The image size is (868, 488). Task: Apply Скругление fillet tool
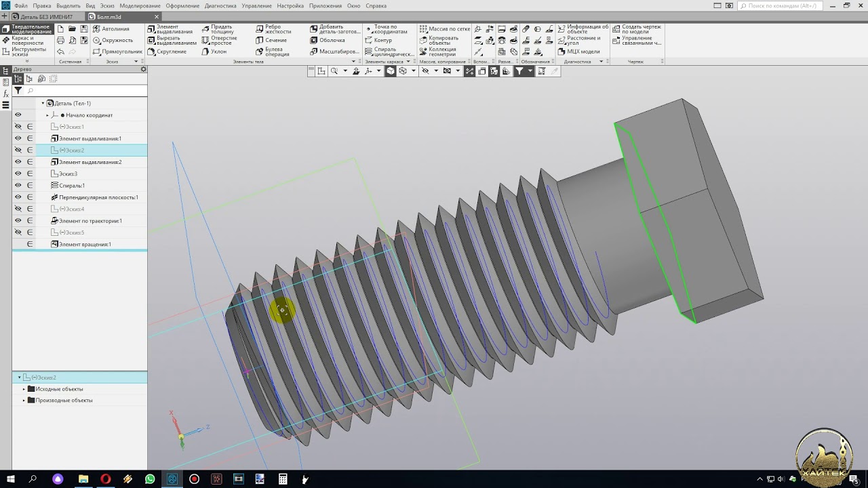click(167, 52)
